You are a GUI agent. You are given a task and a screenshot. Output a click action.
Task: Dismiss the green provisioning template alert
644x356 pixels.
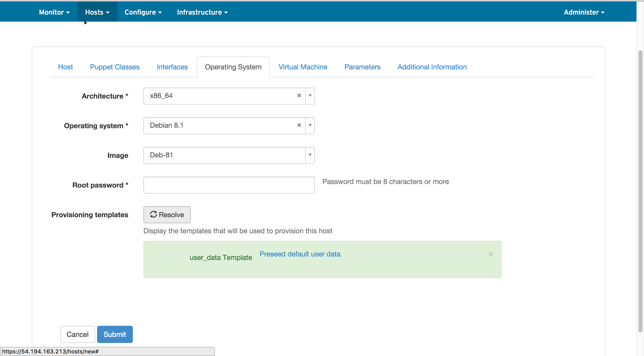click(x=491, y=254)
